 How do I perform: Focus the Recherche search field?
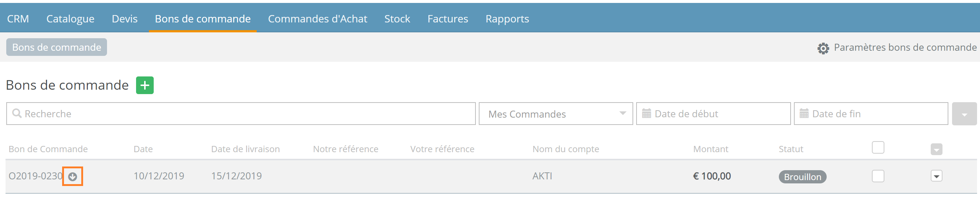(x=241, y=114)
